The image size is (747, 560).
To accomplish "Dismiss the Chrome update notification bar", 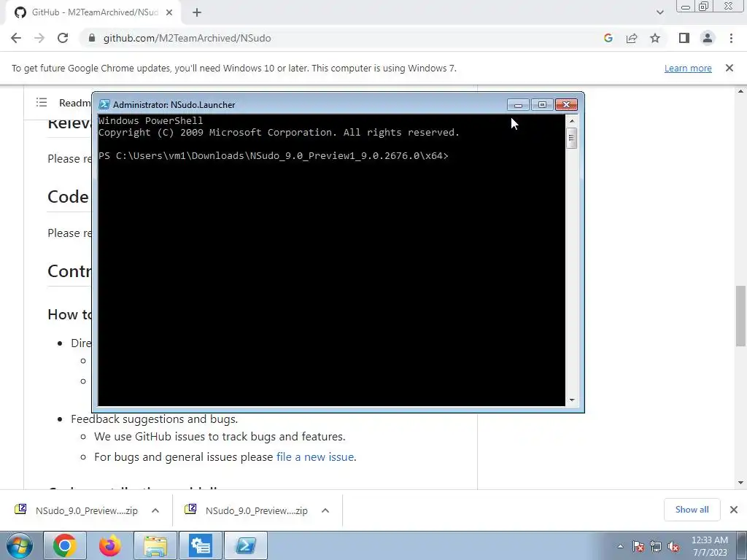I will pyautogui.click(x=729, y=68).
